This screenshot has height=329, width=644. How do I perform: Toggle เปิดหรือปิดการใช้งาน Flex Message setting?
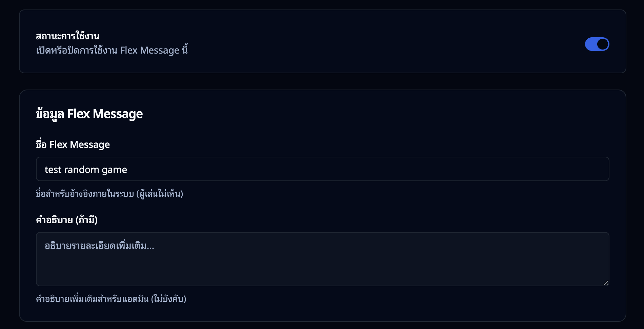tap(597, 44)
